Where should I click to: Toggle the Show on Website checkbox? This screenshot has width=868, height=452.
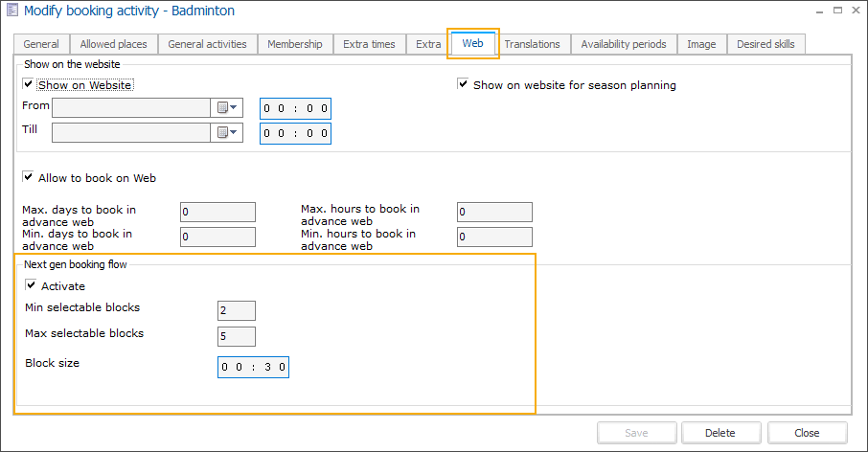click(x=29, y=85)
